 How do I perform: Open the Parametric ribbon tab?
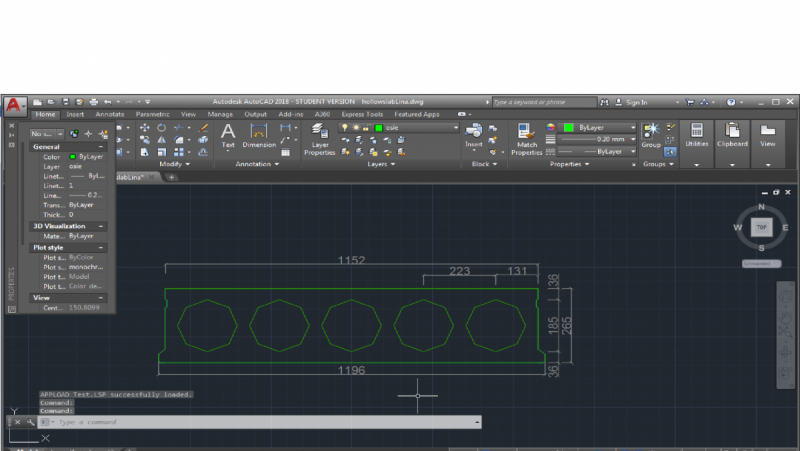152,114
